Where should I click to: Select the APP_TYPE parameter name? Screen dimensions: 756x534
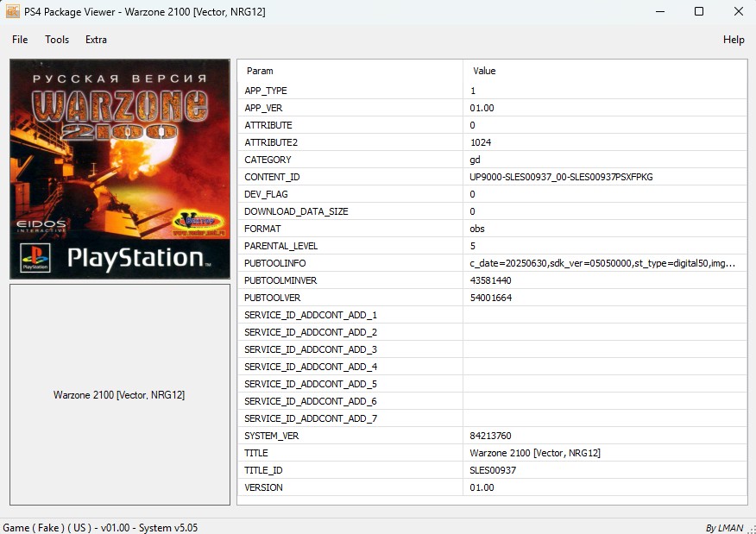tap(266, 91)
